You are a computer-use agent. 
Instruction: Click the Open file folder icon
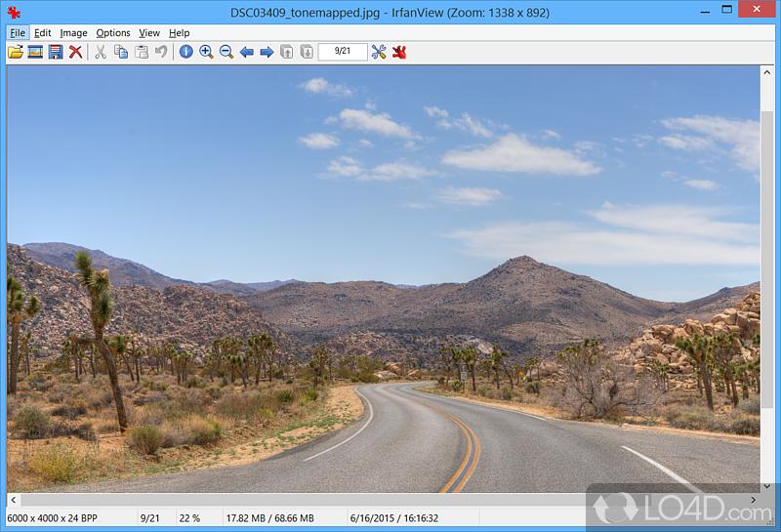pos(16,52)
